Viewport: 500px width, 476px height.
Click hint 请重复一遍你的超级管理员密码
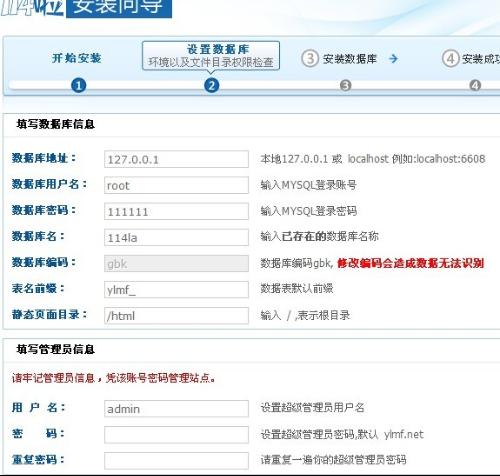[333, 460]
